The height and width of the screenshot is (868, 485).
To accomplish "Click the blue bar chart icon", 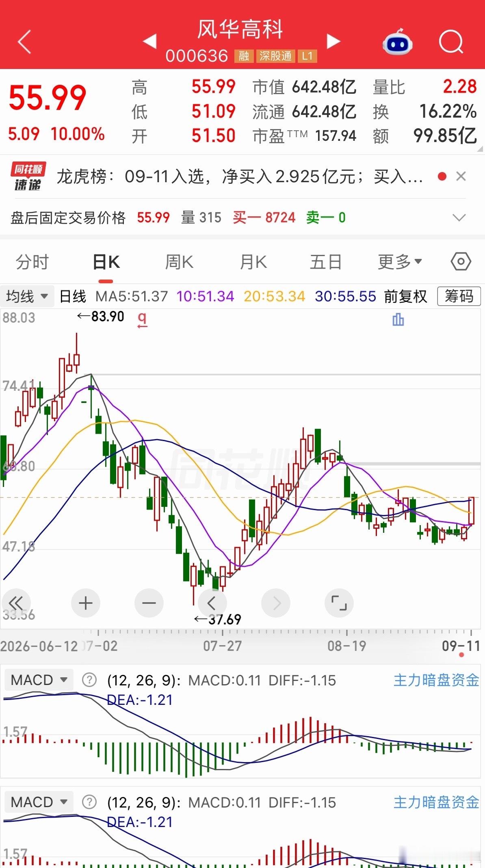I will click(x=398, y=320).
